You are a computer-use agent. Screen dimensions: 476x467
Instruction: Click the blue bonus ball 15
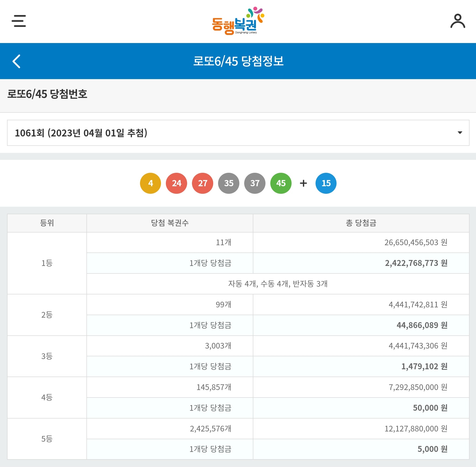click(326, 183)
